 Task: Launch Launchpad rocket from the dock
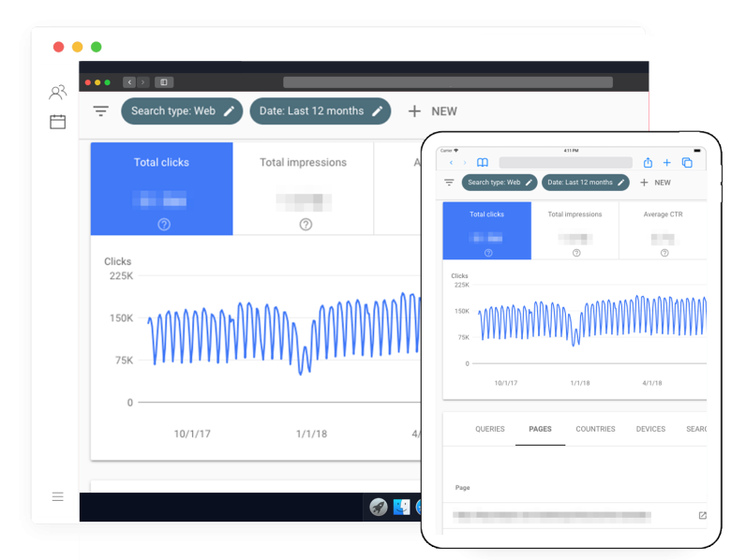tap(379, 507)
